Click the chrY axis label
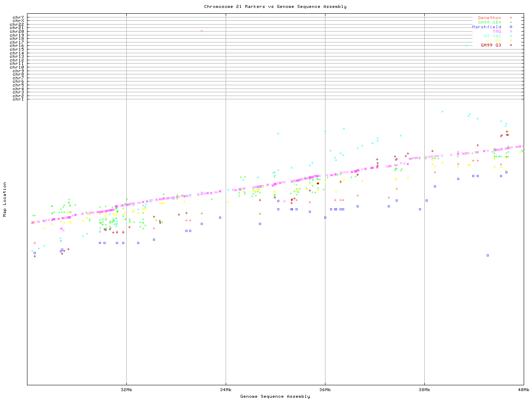Screen dimensions: 532x399 pyautogui.click(x=18, y=17)
